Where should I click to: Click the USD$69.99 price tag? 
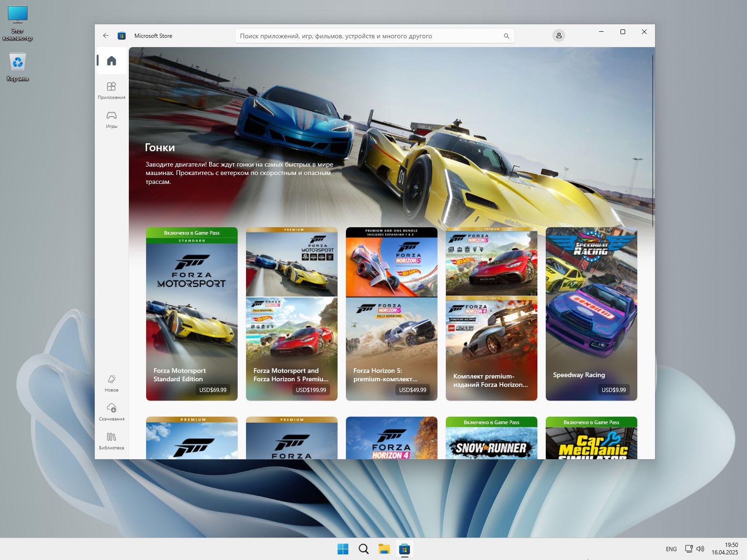point(213,390)
